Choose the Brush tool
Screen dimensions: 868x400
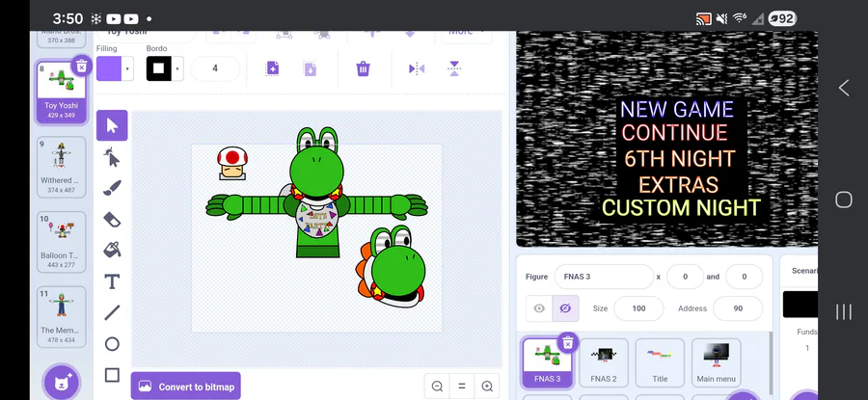coord(112,188)
